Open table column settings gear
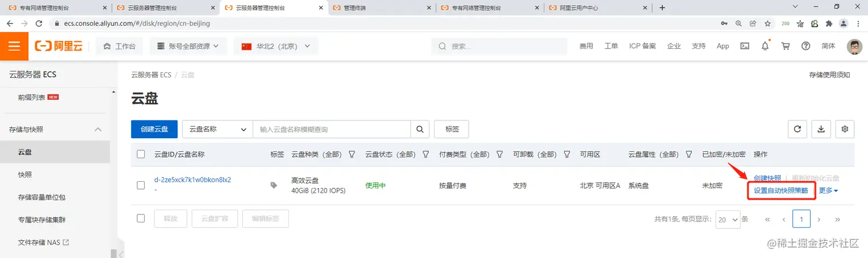 (844, 129)
